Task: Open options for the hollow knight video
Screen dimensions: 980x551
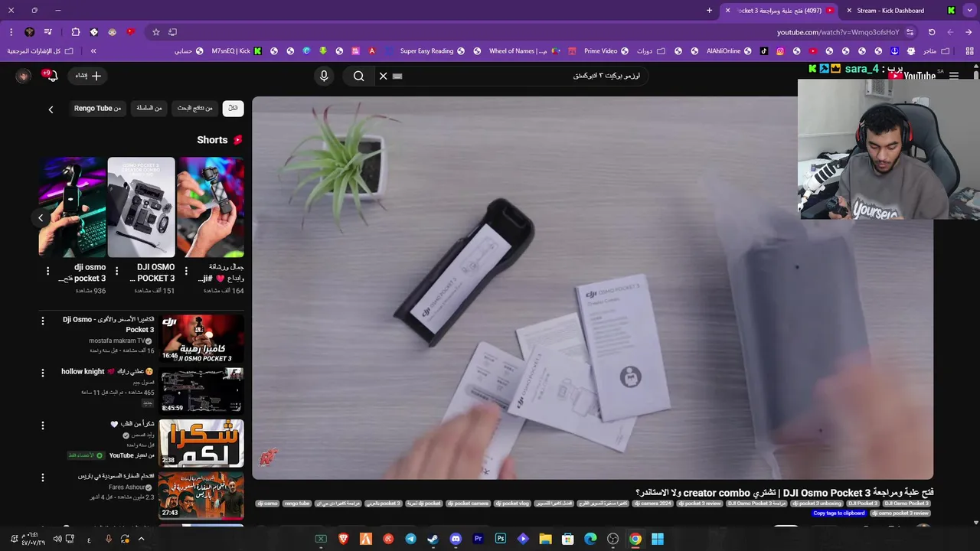Action: (42, 373)
